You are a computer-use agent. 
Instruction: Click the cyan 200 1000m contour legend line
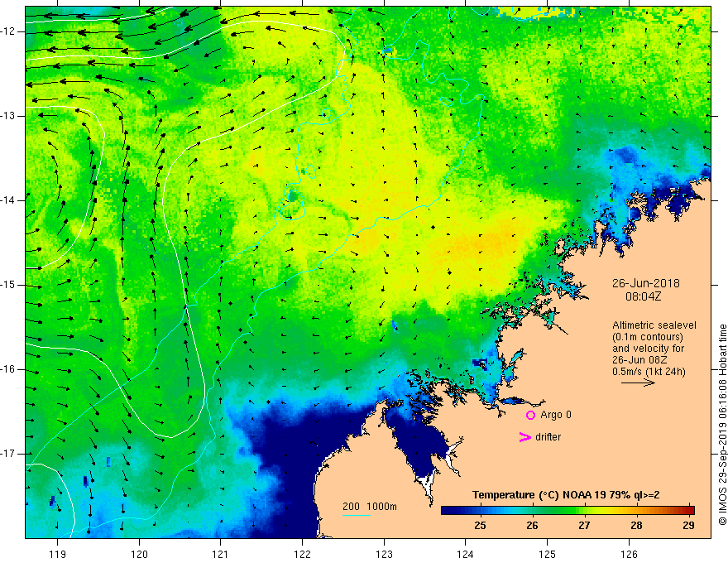click(356, 515)
